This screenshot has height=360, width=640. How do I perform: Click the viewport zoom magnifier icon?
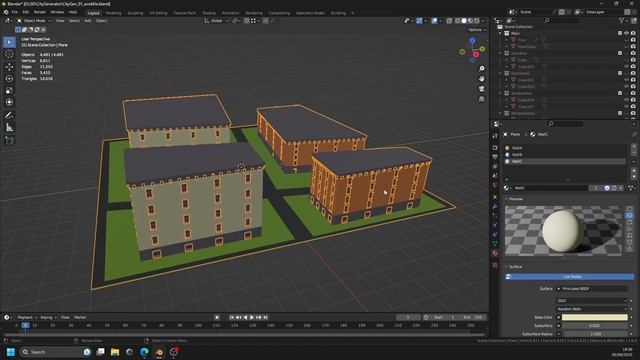click(x=482, y=69)
